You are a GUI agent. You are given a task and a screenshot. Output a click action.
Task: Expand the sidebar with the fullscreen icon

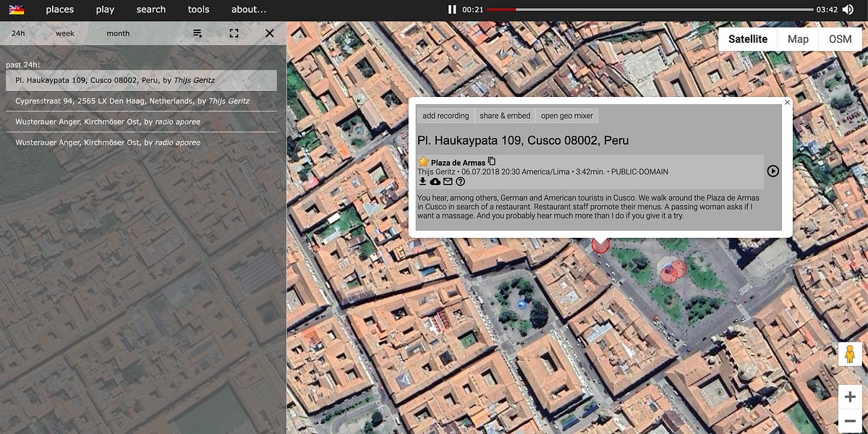pyautogui.click(x=234, y=33)
